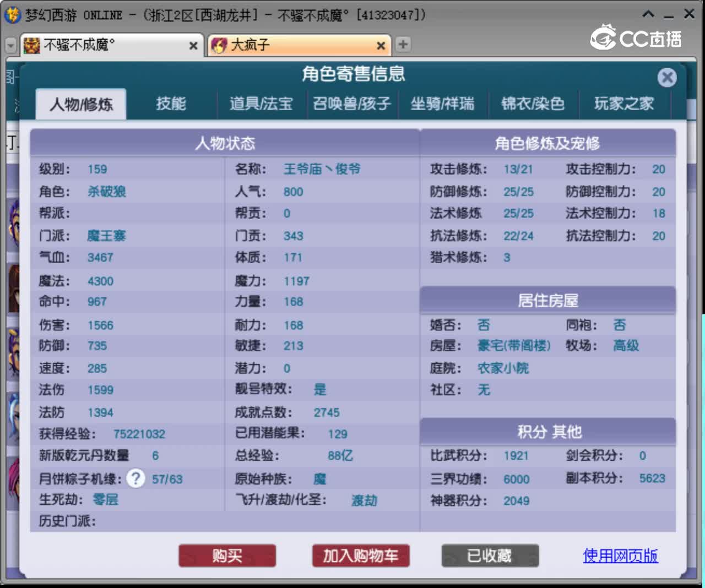Screen dimensions: 705x588
Task: Click the 已收藏 button
Action: click(490, 556)
